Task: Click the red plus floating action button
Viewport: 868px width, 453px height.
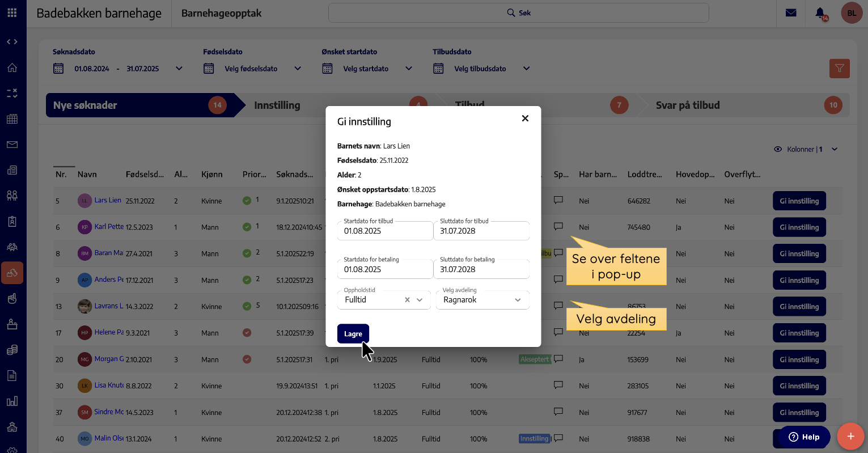Action: pyautogui.click(x=850, y=436)
